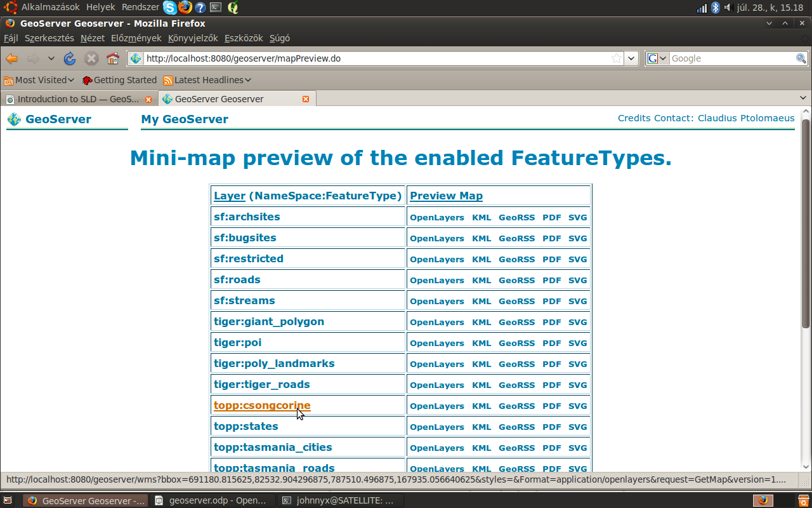Screen dimensions: 812x508
Task: Open OpenLayers preview for topp:tasmania_cities
Action: 437,448
